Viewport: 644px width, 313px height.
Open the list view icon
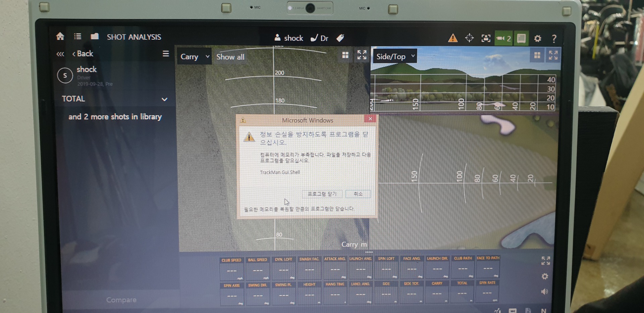click(x=77, y=36)
